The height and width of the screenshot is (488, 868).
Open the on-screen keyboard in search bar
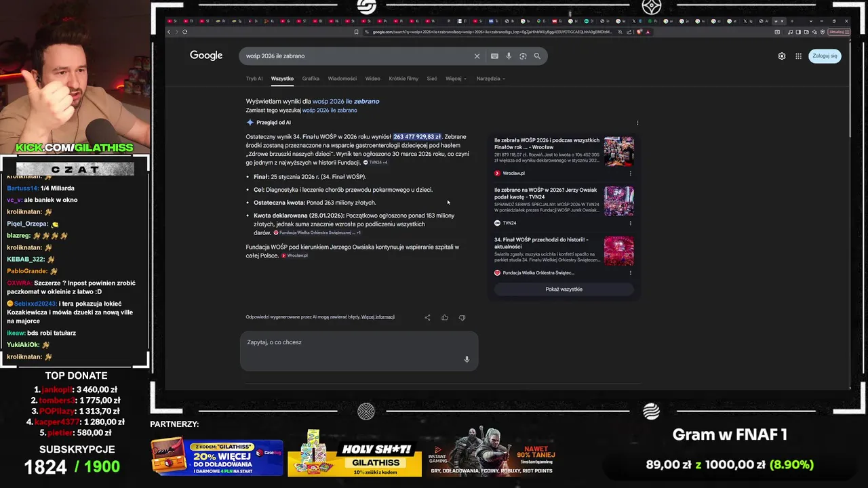(494, 56)
